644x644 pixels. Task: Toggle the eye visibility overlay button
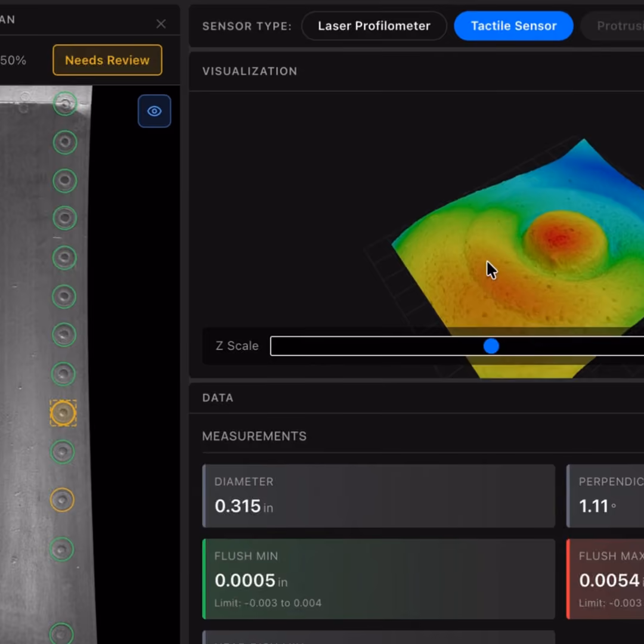point(154,111)
